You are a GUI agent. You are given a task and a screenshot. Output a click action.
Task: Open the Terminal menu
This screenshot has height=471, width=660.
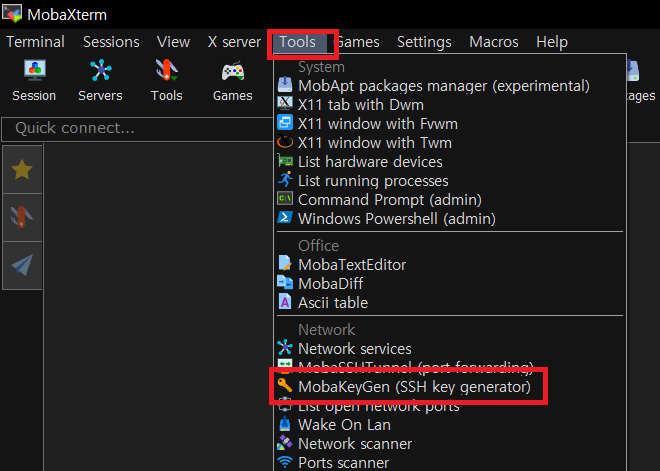coord(35,42)
